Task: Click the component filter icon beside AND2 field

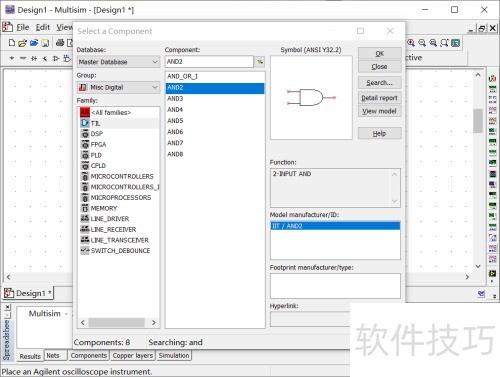Action: [x=260, y=62]
